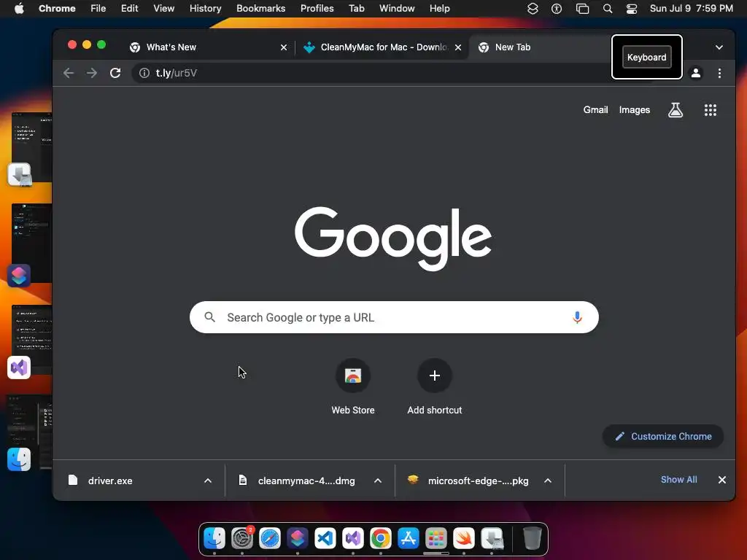The height and width of the screenshot is (560, 747).
Task: Reload the current page
Action: click(x=115, y=73)
